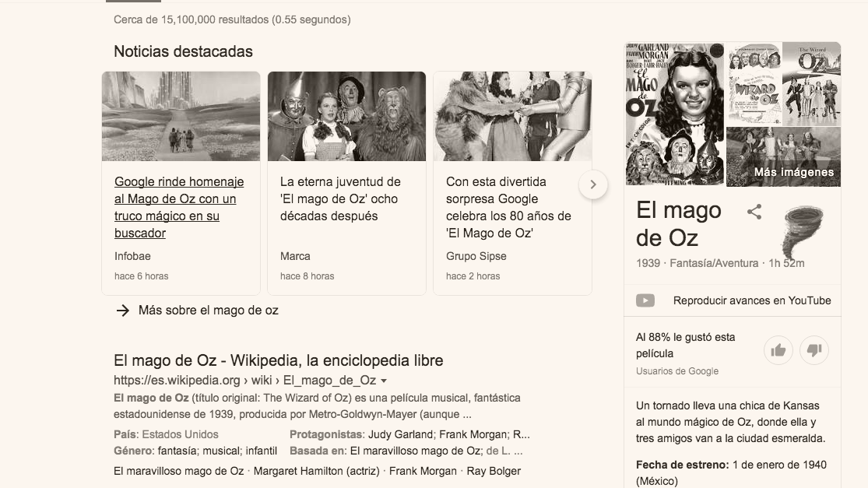The image size is (868, 488).
Task: Click the related link Ray Bolger
Action: 494,471
